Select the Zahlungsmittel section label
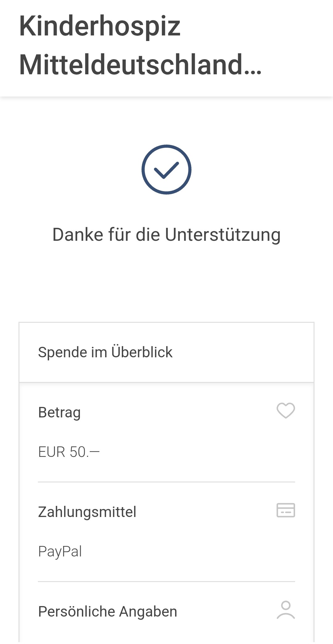The image size is (333, 644). tap(87, 512)
